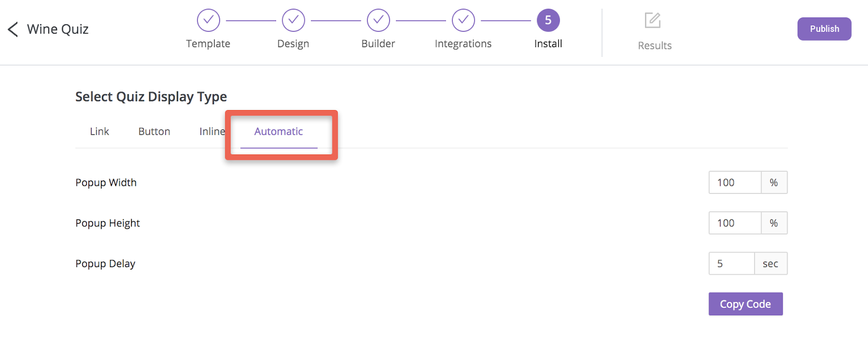Go back using the left chevron arrow
Screen dimensions: 868x356
point(13,29)
